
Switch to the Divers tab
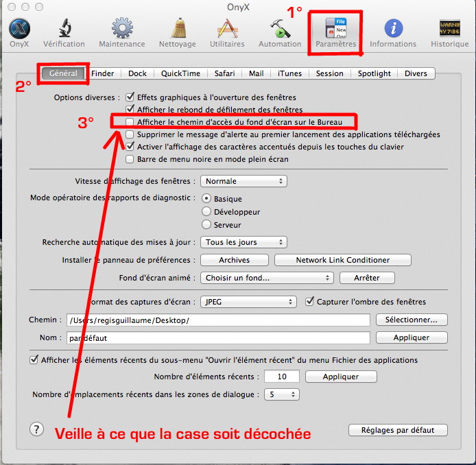[x=416, y=73]
